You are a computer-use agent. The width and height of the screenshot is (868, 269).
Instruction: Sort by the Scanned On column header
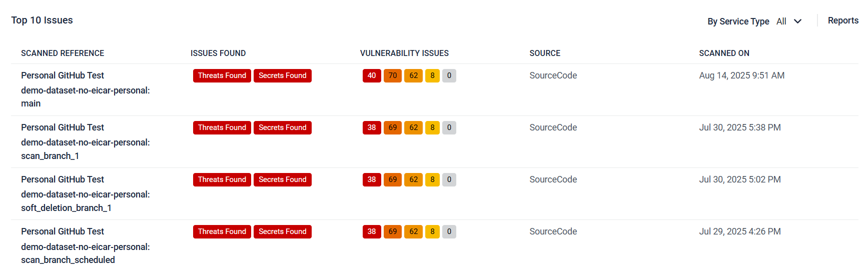pyautogui.click(x=724, y=53)
